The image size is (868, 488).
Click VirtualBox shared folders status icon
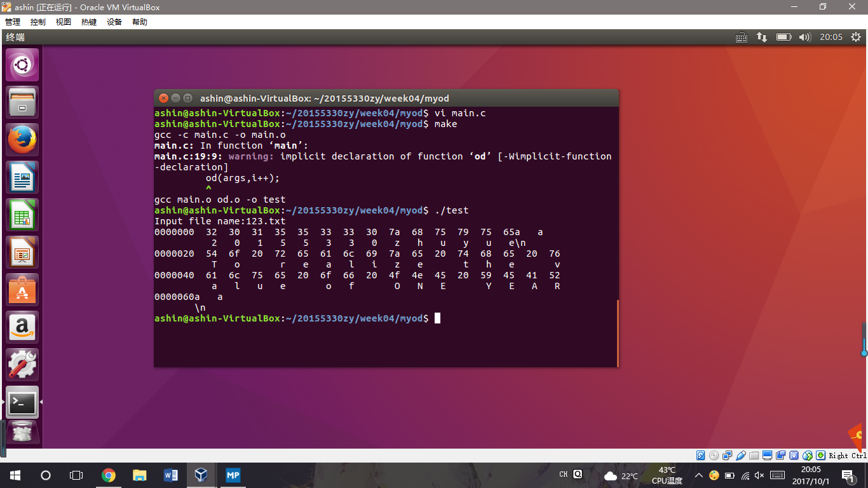754,455
